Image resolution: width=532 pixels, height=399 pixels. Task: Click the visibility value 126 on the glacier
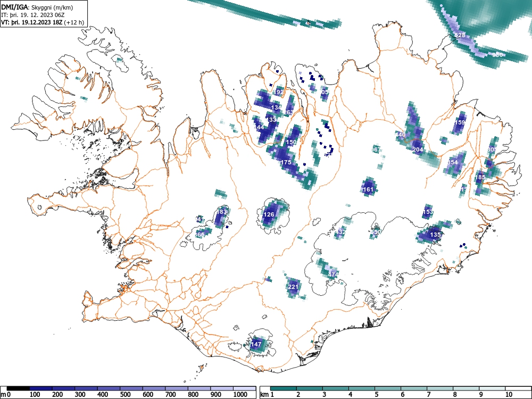[269, 214]
